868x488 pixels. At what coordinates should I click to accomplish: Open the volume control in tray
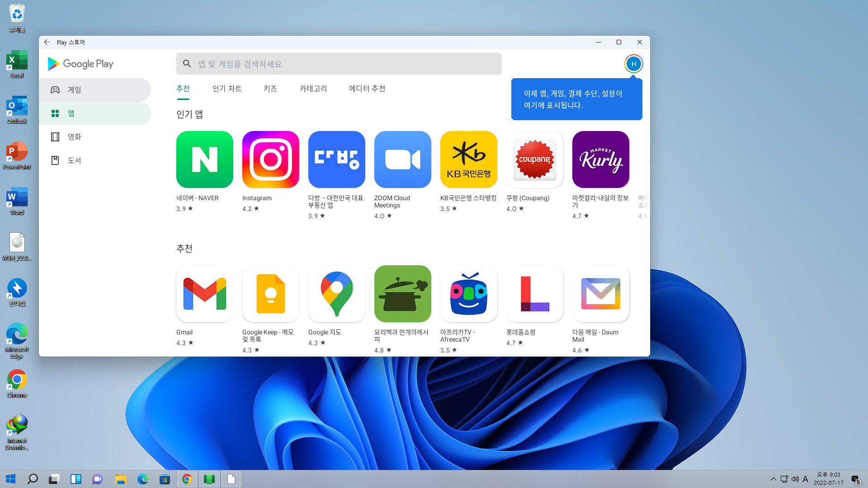coord(795,479)
